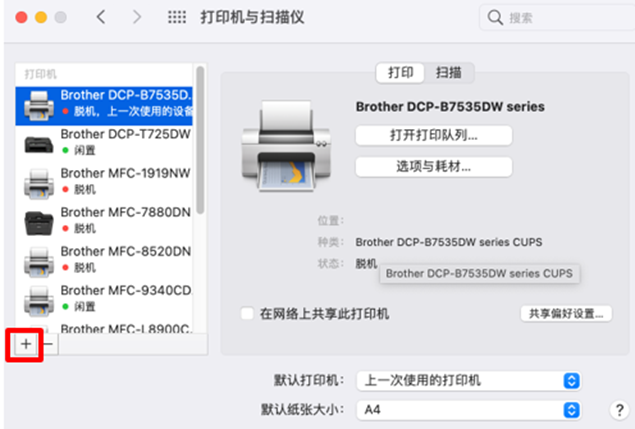Switch to the 打印 tab
This screenshot has width=635, height=429.
401,73
